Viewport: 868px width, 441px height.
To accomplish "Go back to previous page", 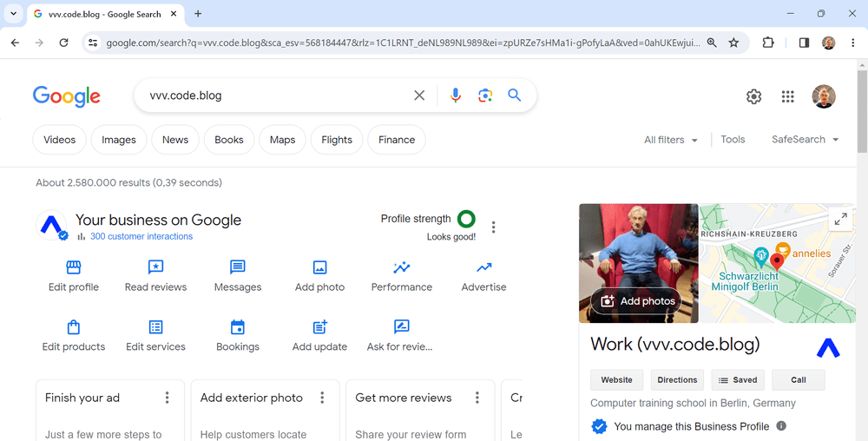I will pos(15,43).
